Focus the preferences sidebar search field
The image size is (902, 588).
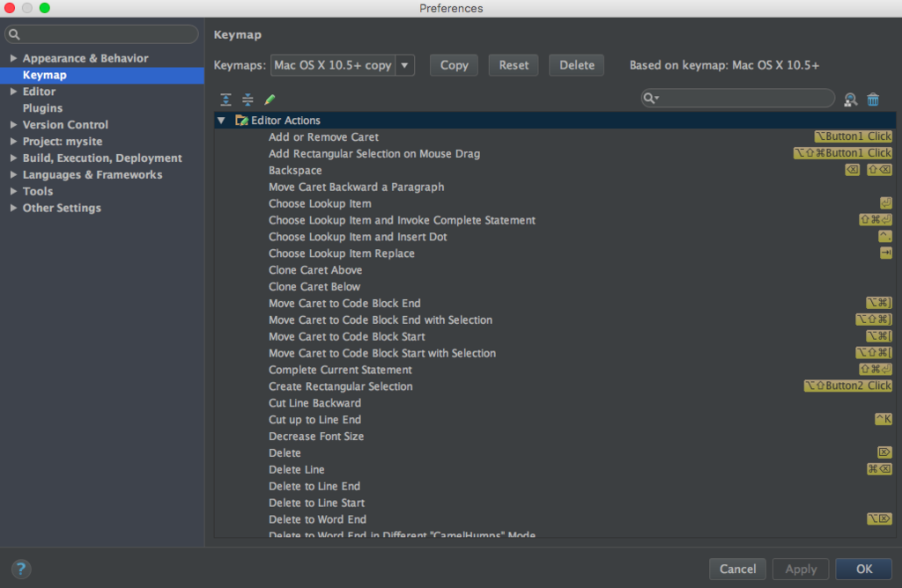pos(102,34)
